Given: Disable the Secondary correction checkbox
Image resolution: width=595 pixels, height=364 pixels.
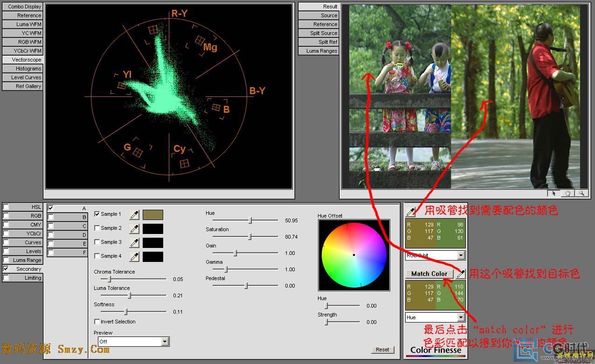Looking at the screenshot, I should coord(6,269).
